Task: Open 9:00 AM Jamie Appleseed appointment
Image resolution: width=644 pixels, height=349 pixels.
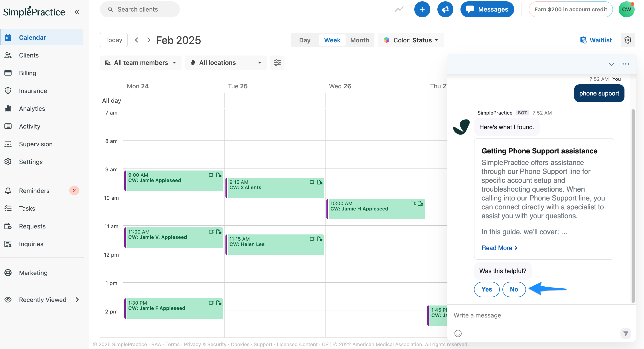Action: point(174,181)
